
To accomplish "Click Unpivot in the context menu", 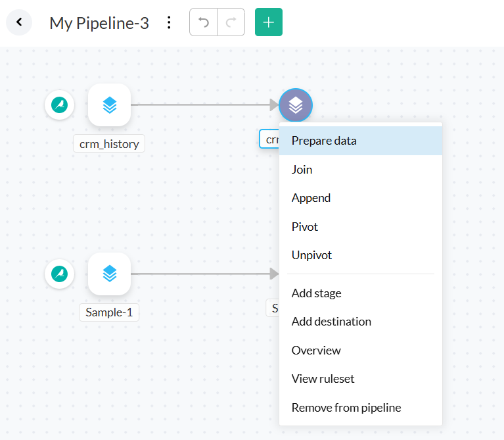I will [x=311, y=255].
